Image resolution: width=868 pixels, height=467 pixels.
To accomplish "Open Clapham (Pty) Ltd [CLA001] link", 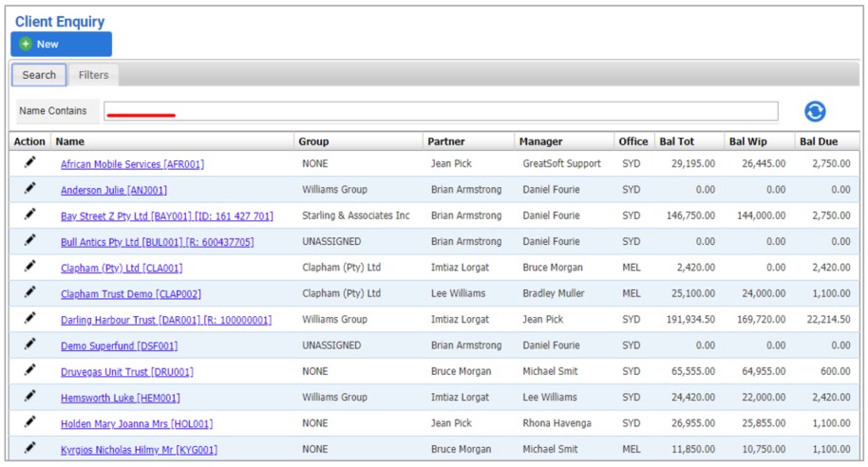I will [x=122, y=269].
